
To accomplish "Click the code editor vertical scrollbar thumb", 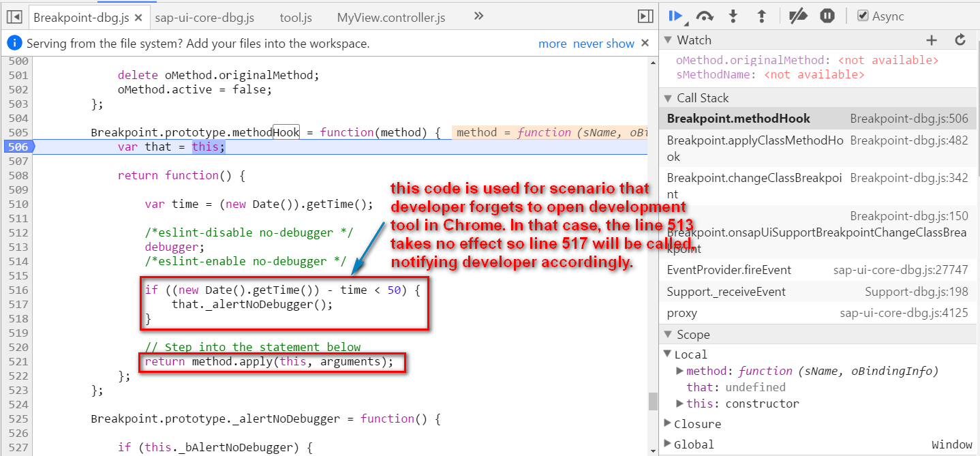I will 653,401.
